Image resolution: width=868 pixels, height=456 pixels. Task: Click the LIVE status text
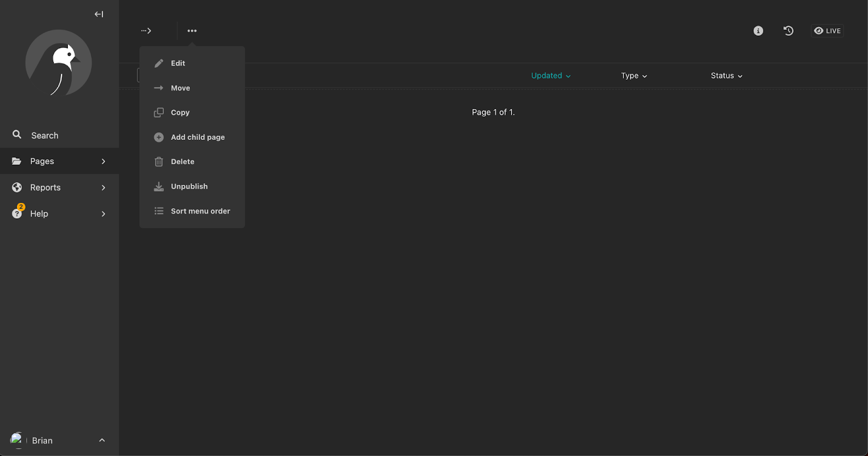833,31
